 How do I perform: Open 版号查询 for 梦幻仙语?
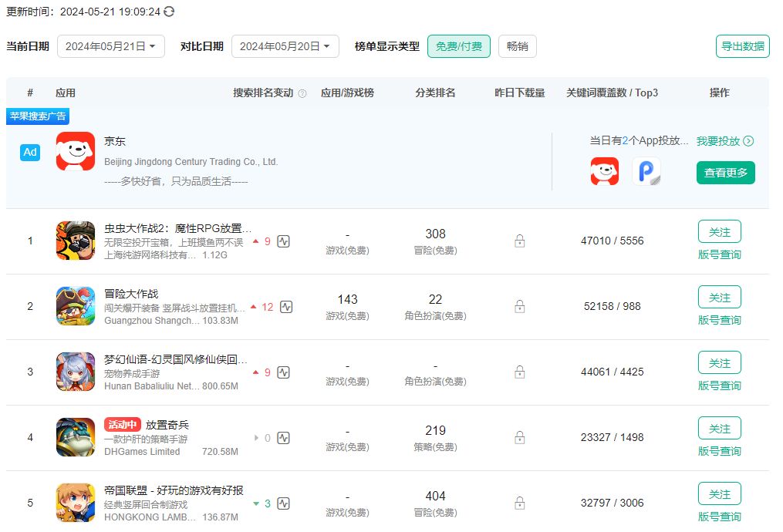pyautogui.click(x=720, y=386)
